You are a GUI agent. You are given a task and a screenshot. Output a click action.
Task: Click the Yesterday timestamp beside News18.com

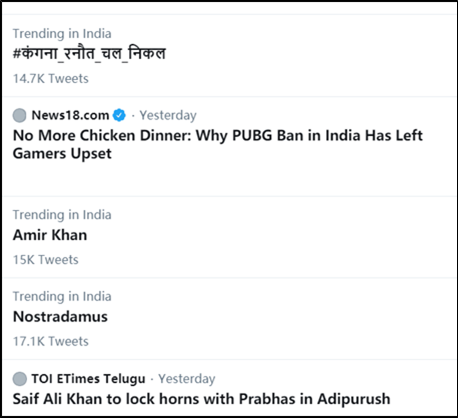click(x=168, y=116)
